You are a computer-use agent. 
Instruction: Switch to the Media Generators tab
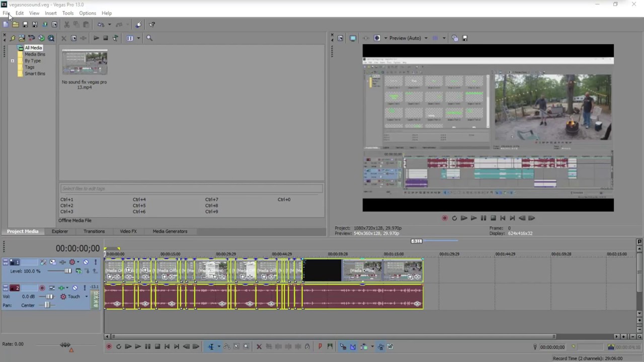[x=170, y=231]
